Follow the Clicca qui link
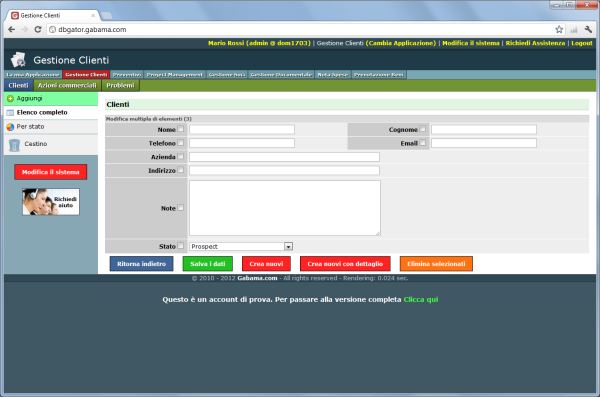The height and width of the screenshot is (397, 600). tap(421, 300)
